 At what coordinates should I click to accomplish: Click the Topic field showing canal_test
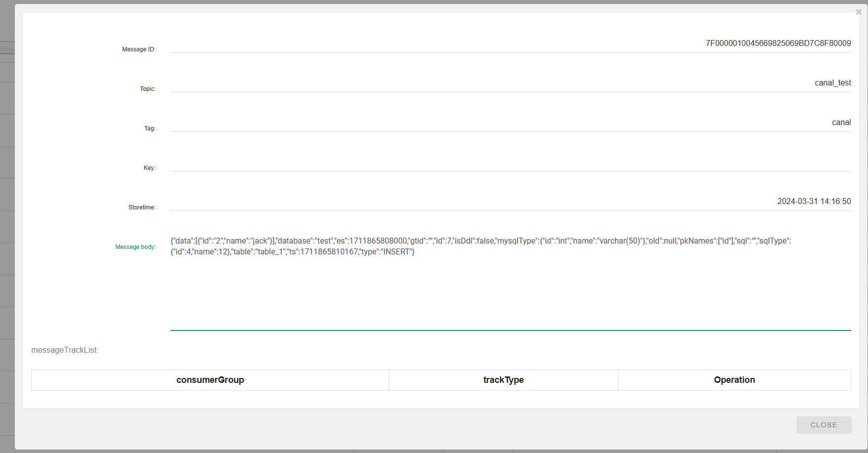(x=511, y=83)
